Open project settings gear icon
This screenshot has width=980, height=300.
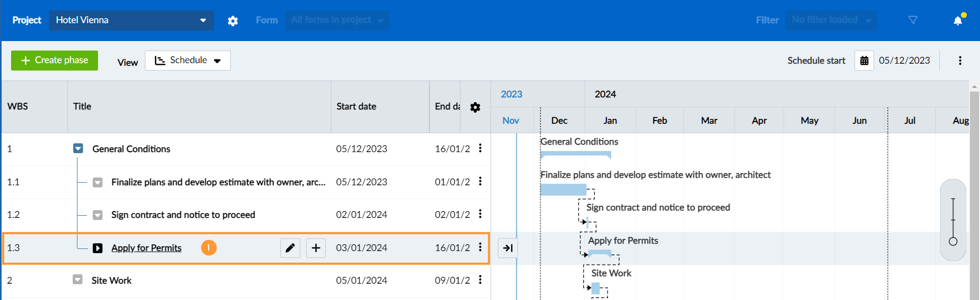(x=232, y=21)
